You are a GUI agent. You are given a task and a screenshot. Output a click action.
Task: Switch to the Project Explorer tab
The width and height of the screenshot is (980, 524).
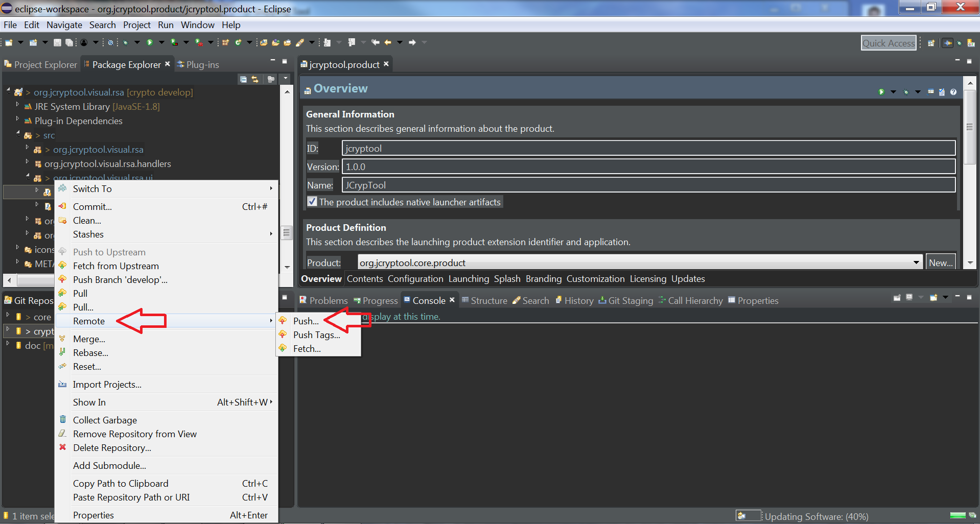click(x=40, y=64)
